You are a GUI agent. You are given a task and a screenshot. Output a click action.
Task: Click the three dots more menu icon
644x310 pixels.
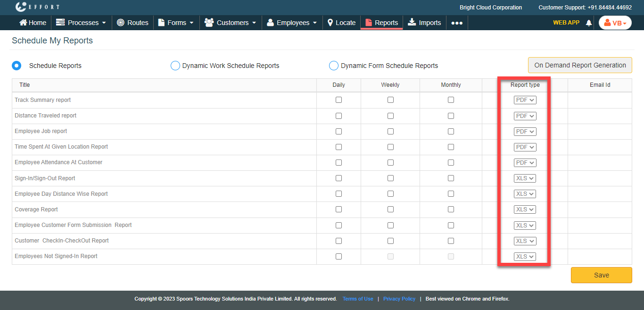coord(457,23)
